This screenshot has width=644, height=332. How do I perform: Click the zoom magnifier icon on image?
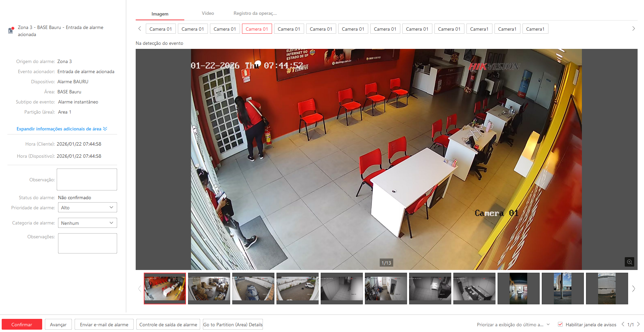tap(629, 262)
